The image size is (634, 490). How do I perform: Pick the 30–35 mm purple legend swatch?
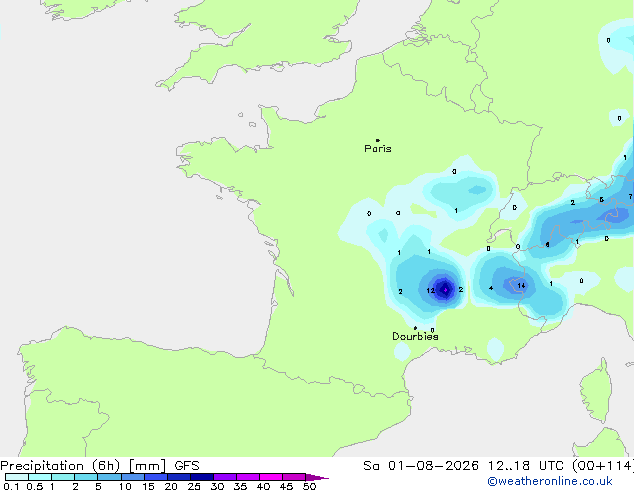pyautogui.click(x=224, y=477)
